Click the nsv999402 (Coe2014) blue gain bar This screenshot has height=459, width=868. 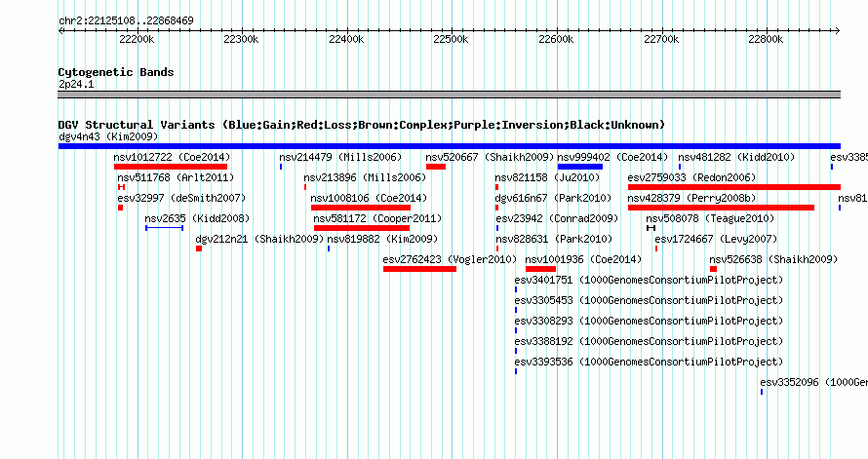580,167
